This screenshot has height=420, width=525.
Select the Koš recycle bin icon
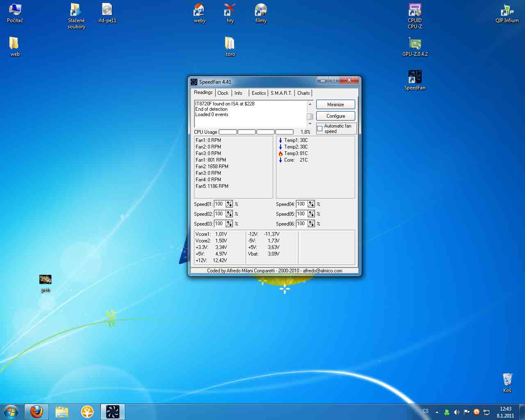coord(507,379)
